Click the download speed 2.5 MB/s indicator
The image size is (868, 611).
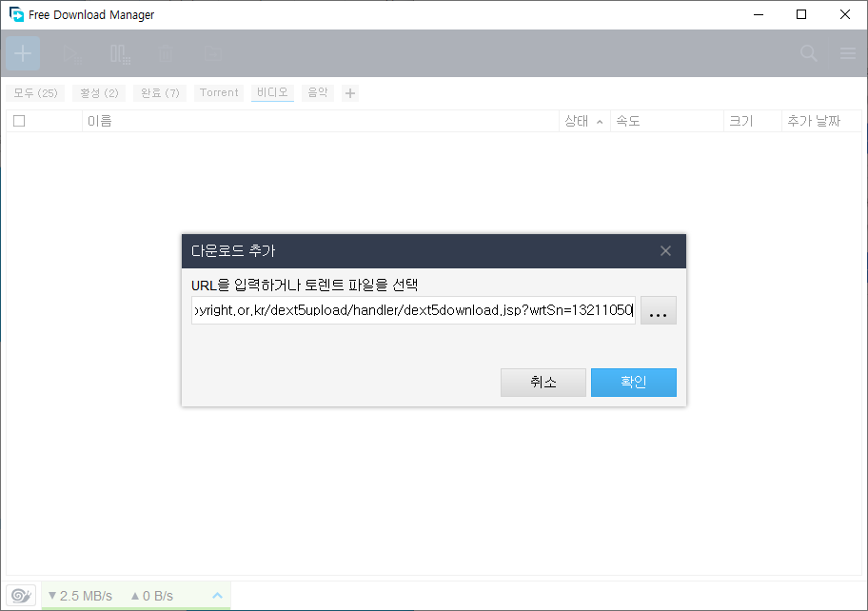80,596
